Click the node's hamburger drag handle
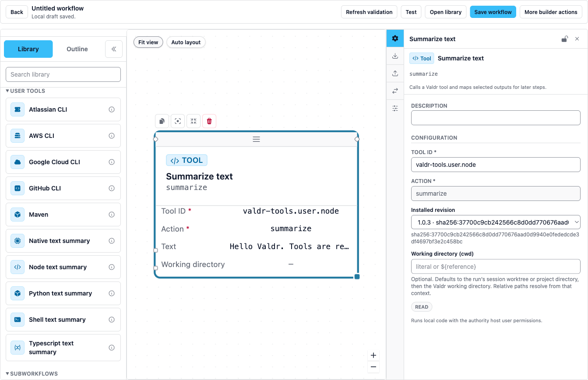The width and height of the screenshot is (588, 380). [257, 139]
